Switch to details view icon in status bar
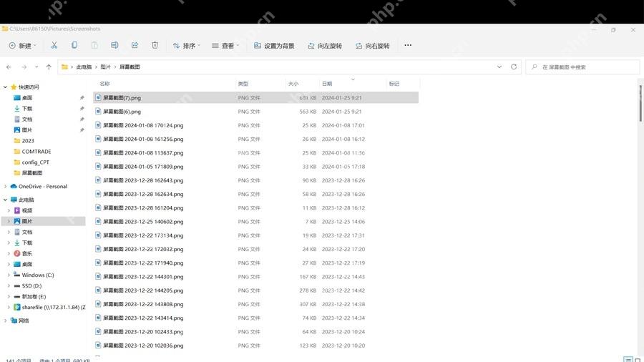 (628, 360)
